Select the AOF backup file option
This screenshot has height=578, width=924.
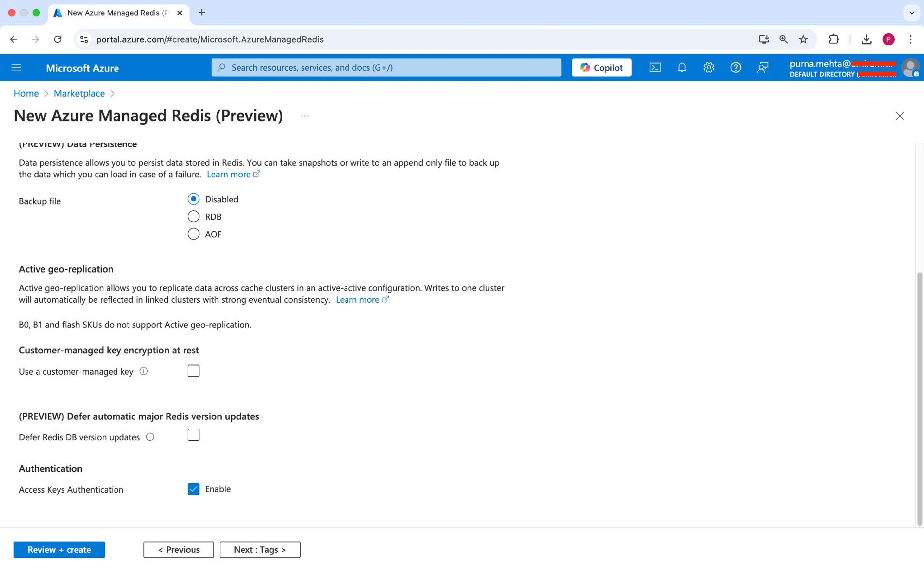[193, 234]
